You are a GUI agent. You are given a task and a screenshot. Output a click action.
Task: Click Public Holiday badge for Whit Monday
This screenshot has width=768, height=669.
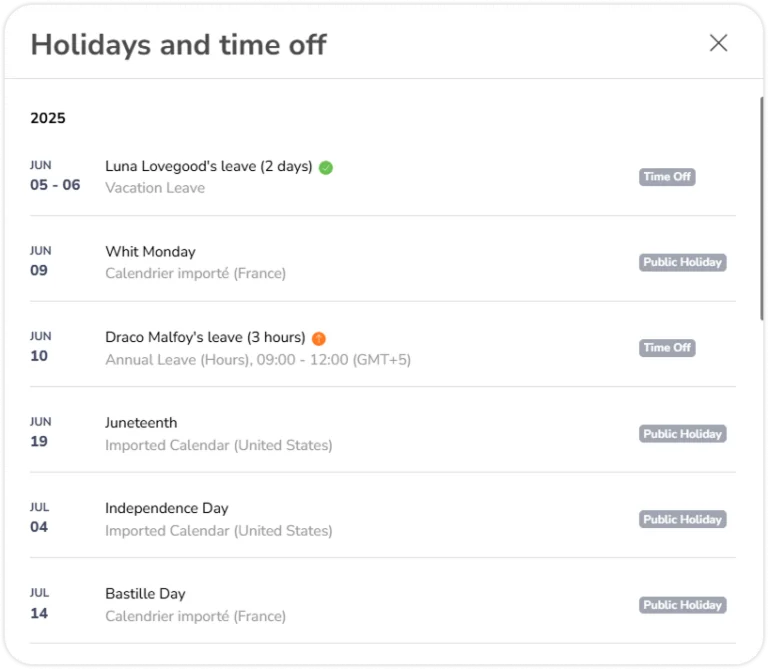coord(682,263)
